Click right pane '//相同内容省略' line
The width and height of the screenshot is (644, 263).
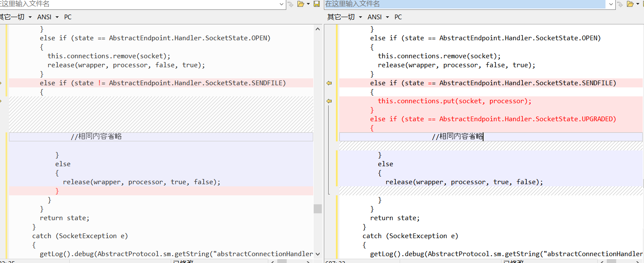[491, 137]
